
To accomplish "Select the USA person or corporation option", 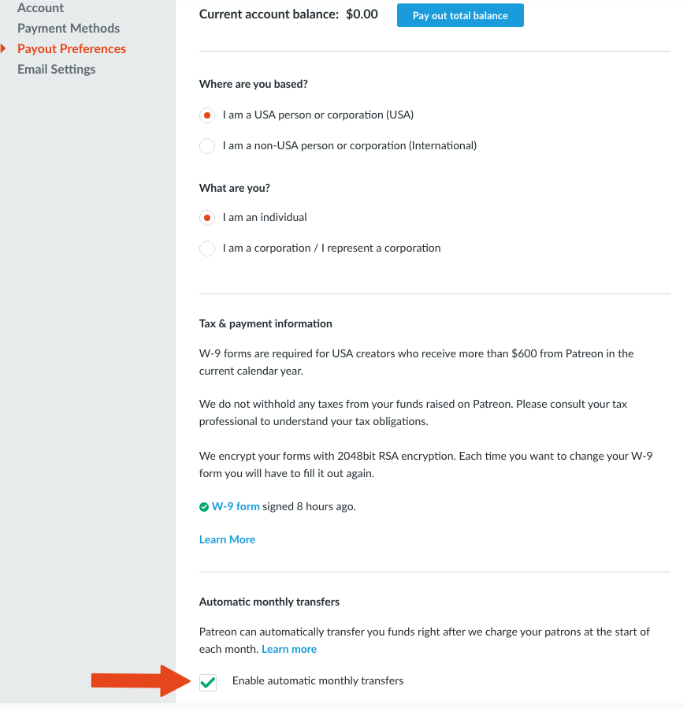I will click(x=207, y=115).
